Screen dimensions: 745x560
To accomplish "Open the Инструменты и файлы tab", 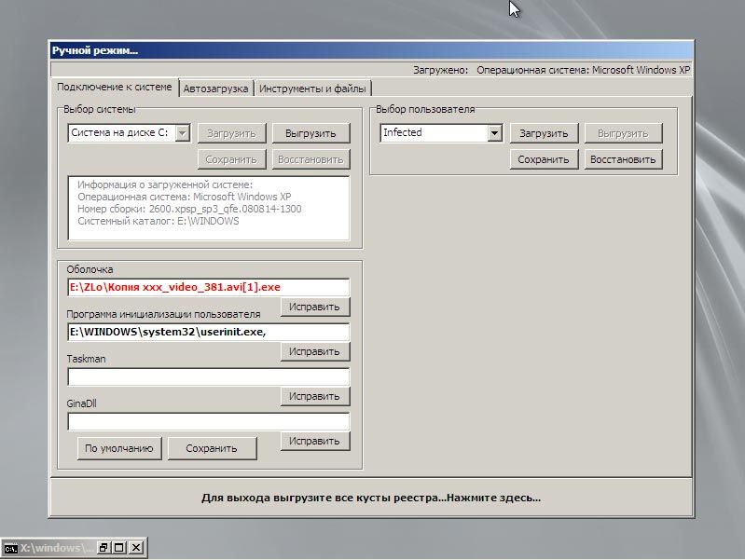I will tap(312, 89).
